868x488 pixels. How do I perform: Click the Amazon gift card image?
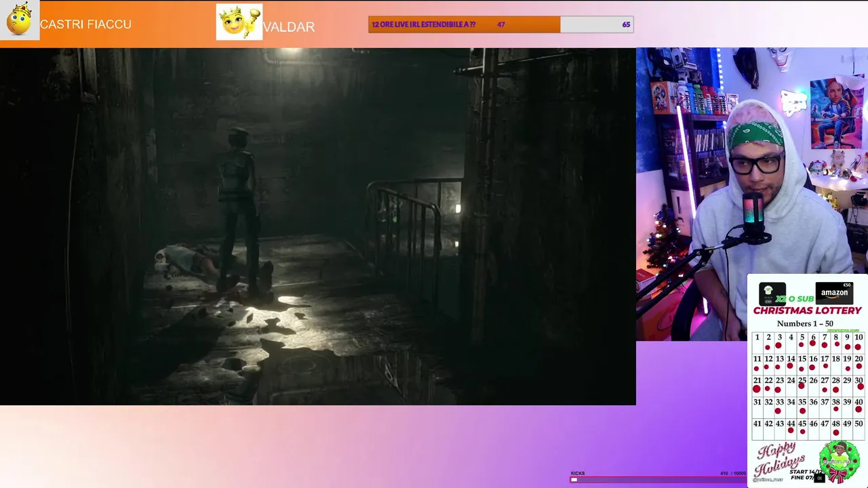[x=834, y=293]
